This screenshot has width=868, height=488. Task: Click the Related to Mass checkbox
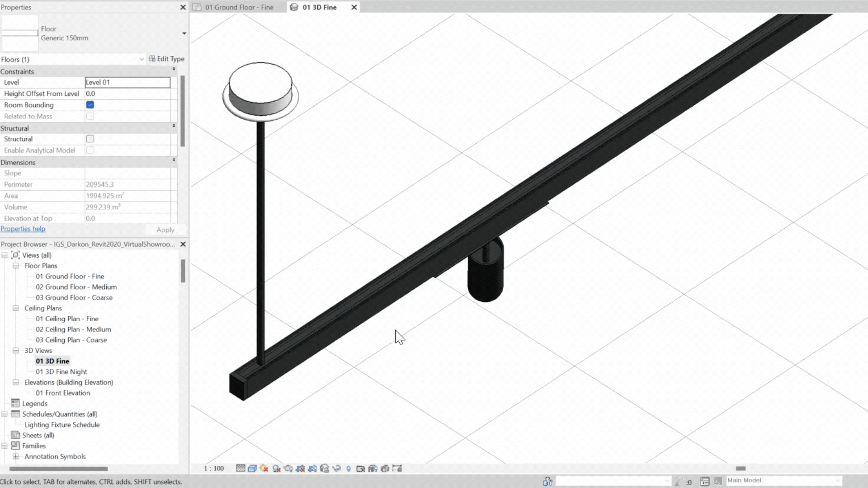pos(90,116)
